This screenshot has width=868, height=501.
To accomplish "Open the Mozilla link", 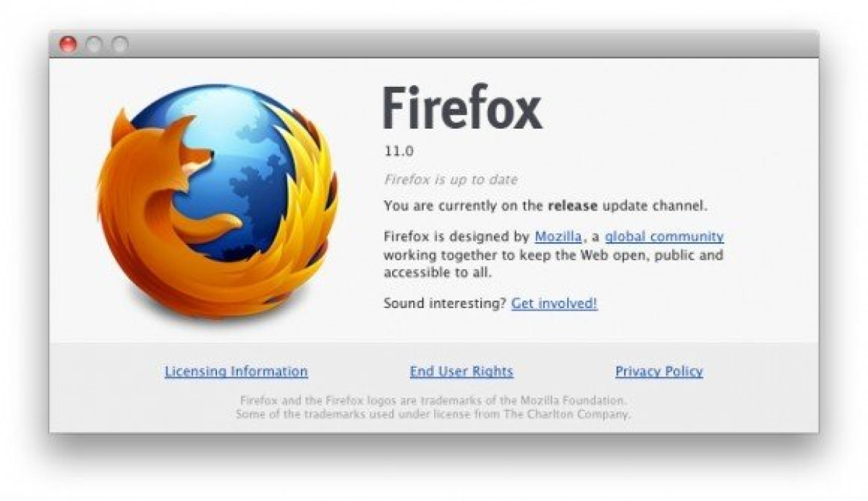I will pyautogui.click(x=558, y=236).
